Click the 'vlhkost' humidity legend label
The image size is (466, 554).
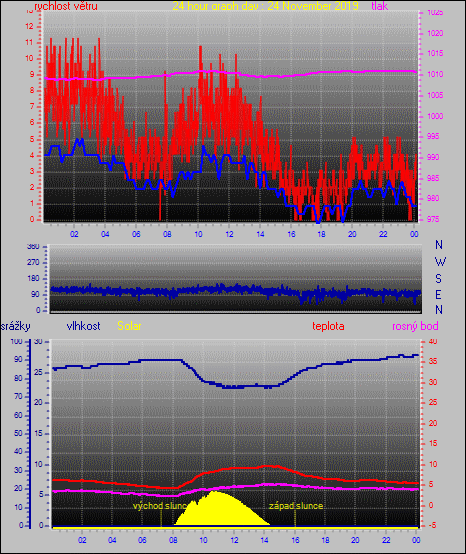pyautogui.click(x=83, y=326)
